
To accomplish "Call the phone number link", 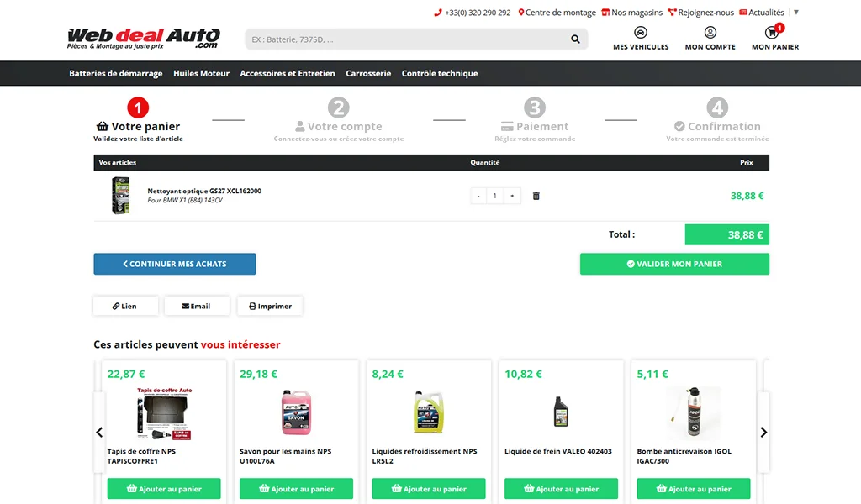I will [473, 13].
